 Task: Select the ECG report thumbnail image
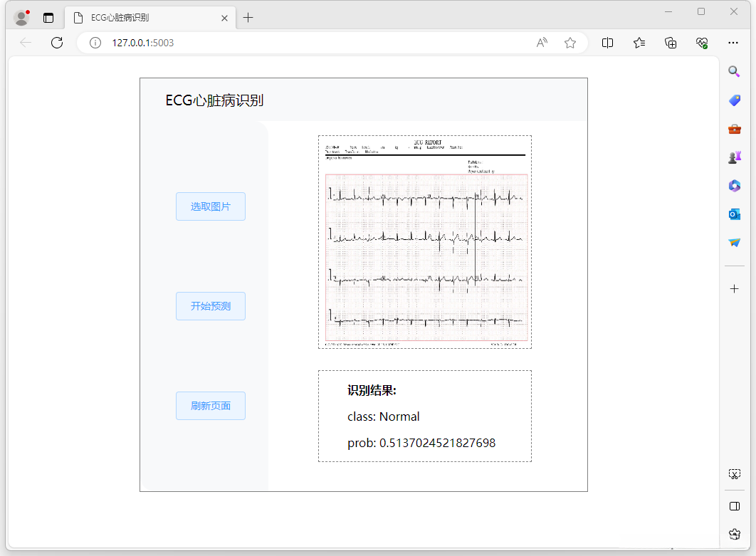424,241
